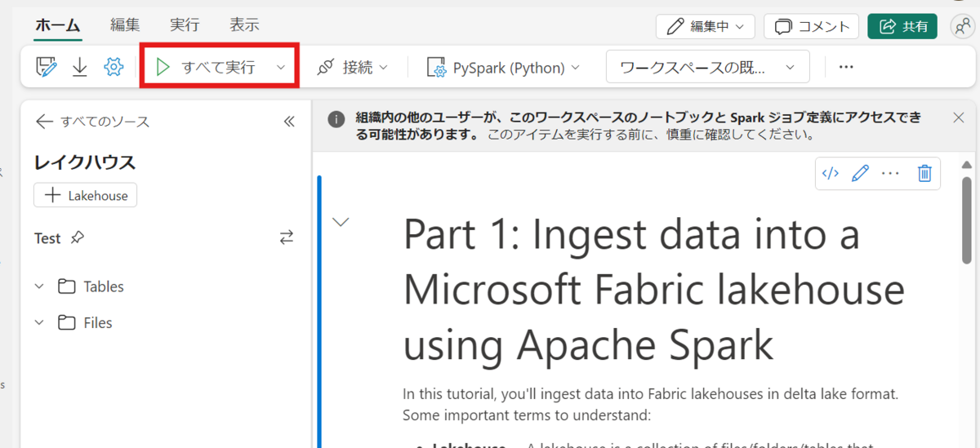Click the notebook vertical scrollbar

point(967,220)
